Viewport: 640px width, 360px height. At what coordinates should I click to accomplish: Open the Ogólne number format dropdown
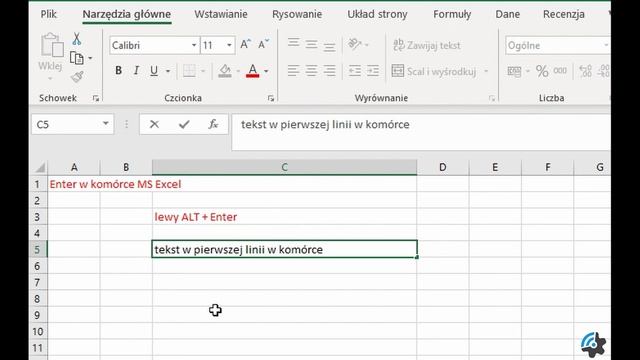click(x=606, y=45)
